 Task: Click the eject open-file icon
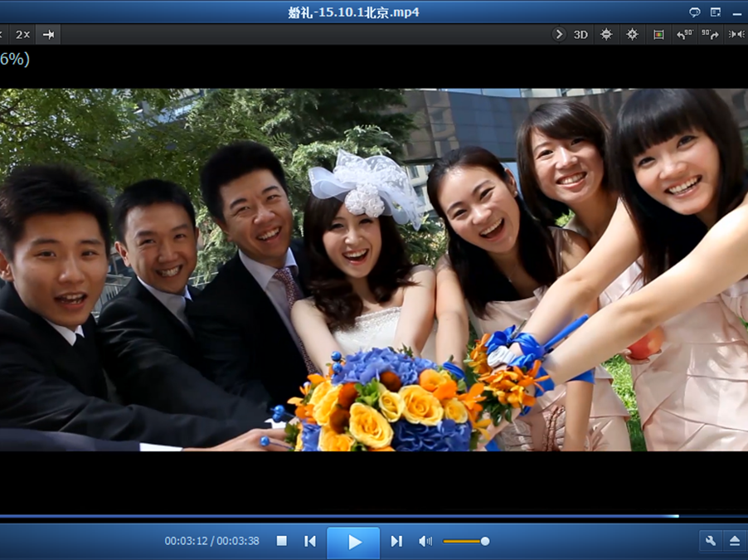click(x=735, y=541)
